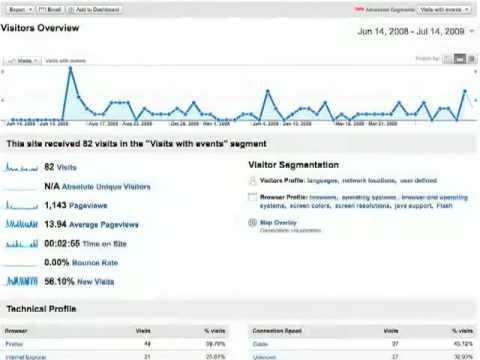Viewport: 480px width, 360px height.
Task: Open the Visits metric dropdown above graph
Action: (x=23, y=61)
